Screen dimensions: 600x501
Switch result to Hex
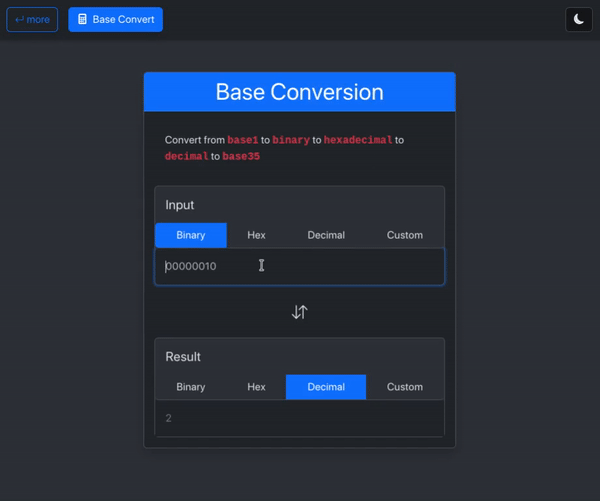point(256,387)
